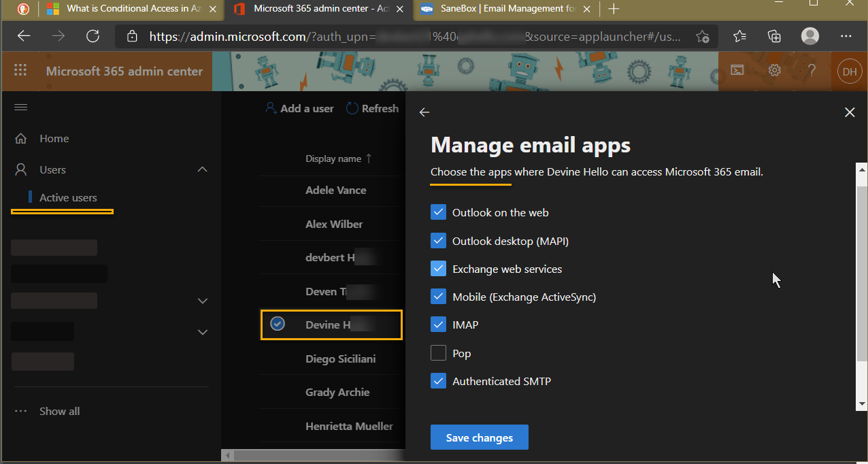Open the help question mark icon
Screen dimensions: 868x464
[x=811, y=70]
